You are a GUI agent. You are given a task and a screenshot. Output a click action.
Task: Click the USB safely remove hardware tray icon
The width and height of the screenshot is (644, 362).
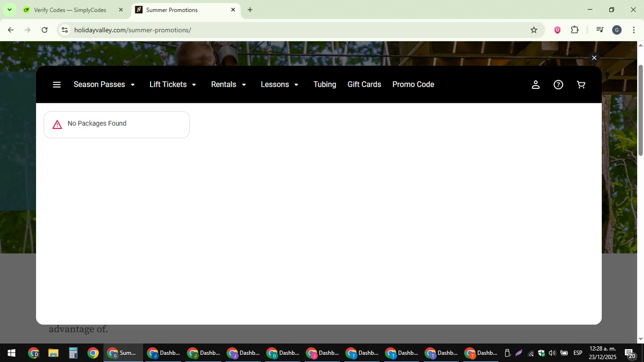pos(507,353)
